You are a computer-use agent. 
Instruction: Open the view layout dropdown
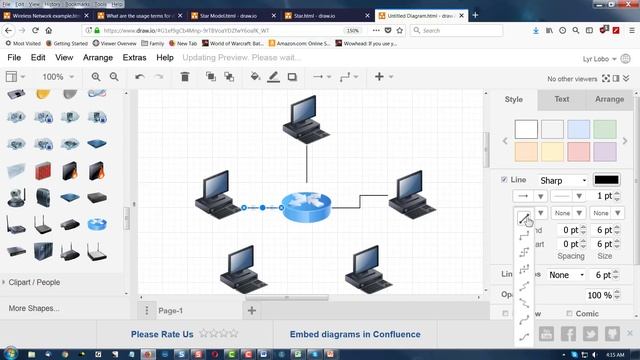pos(16,77)
